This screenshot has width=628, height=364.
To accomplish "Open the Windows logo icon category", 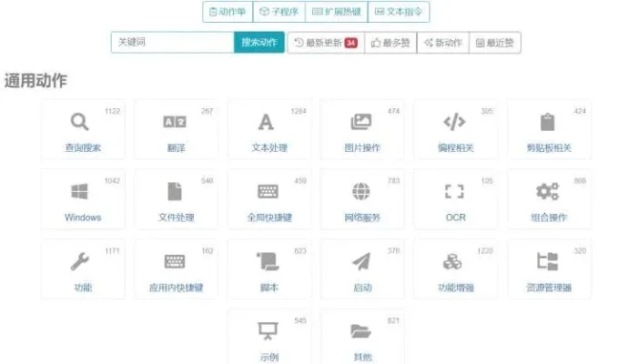I will coord(79,191).
